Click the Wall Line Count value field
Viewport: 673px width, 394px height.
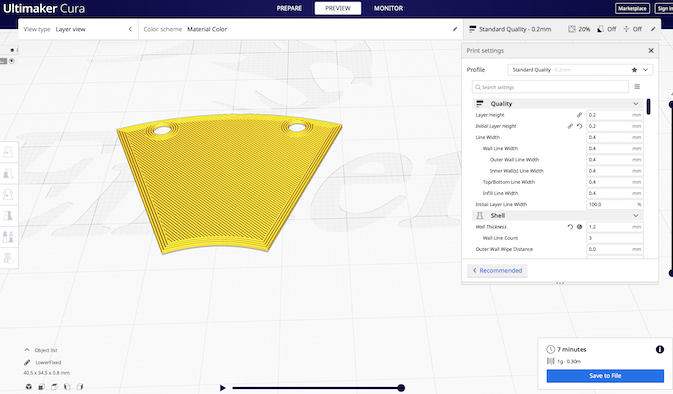615,238
